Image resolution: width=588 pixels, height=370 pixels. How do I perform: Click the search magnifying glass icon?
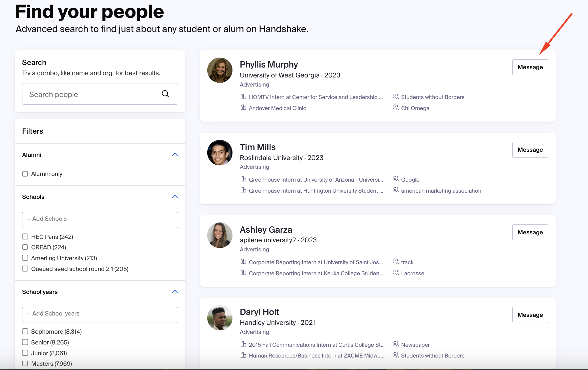tap(165, 94)
